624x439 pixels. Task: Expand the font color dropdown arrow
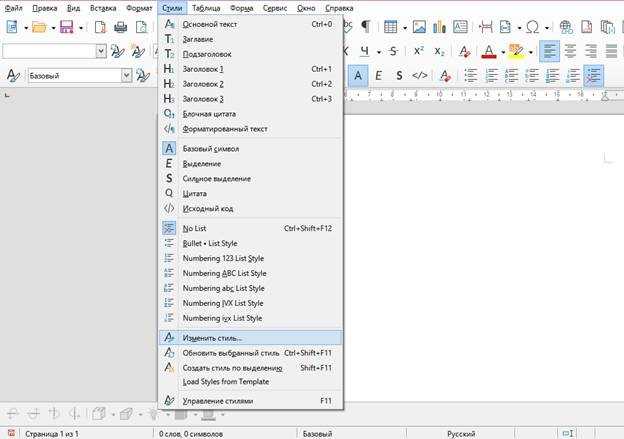[x=503, y=52]
